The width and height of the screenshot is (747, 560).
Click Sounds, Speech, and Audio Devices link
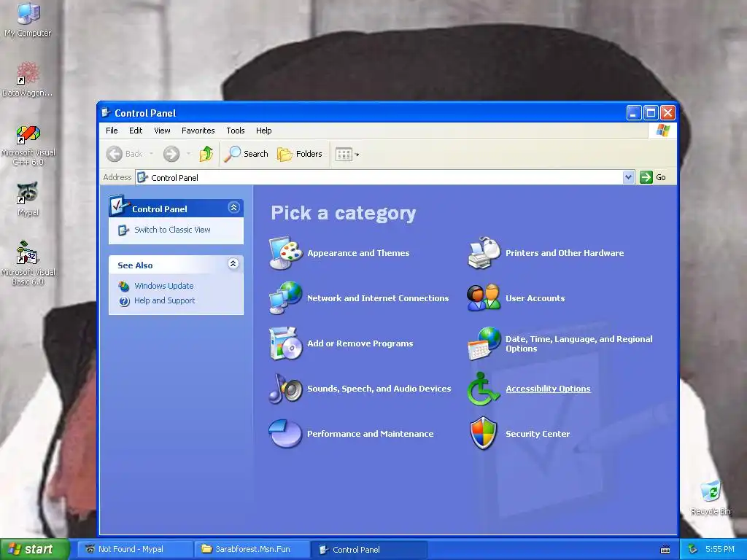379,389
